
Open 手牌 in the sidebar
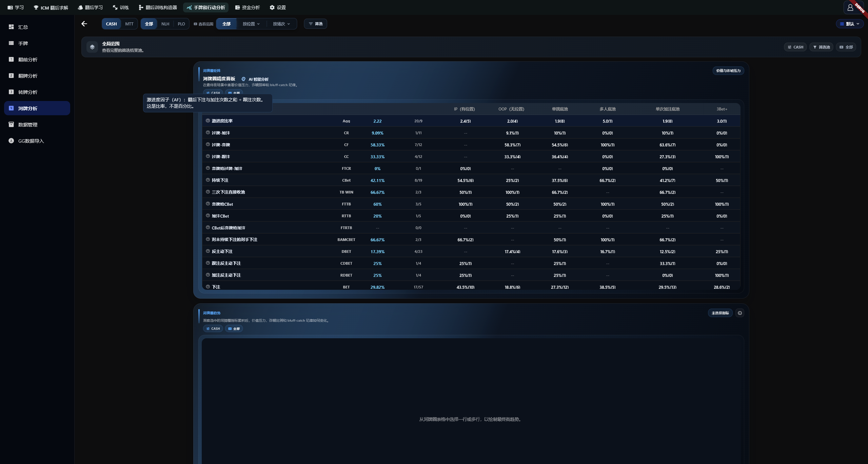(x=37, y=43)
